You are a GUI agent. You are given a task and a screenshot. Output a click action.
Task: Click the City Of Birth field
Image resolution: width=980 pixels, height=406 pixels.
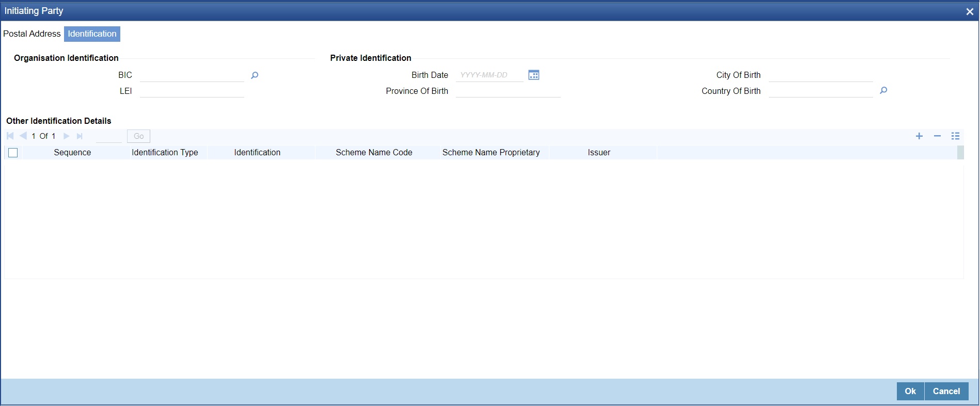coord(821,75)
